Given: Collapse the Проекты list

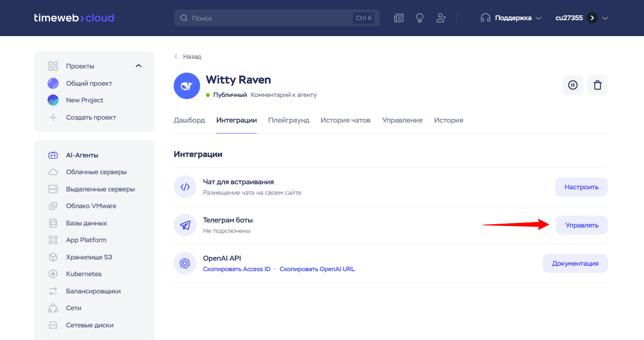Looking at the screenshot, I should coord(138,66).
